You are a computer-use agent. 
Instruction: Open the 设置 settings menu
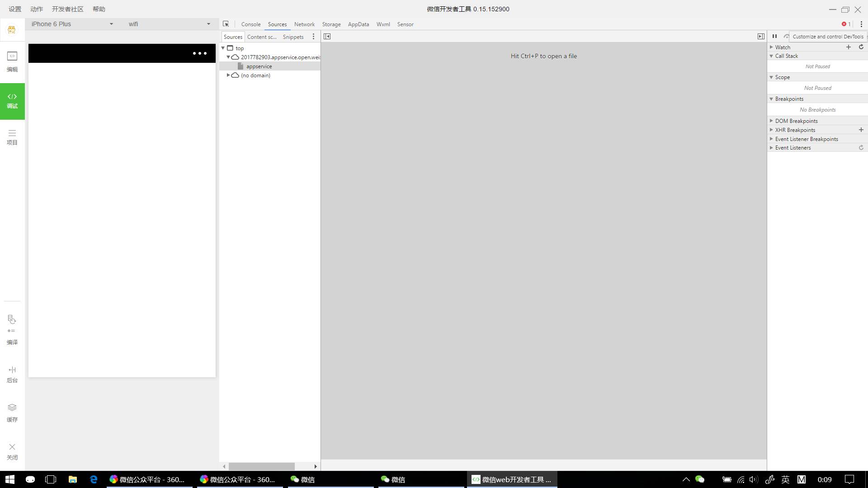tap(15, 9)
